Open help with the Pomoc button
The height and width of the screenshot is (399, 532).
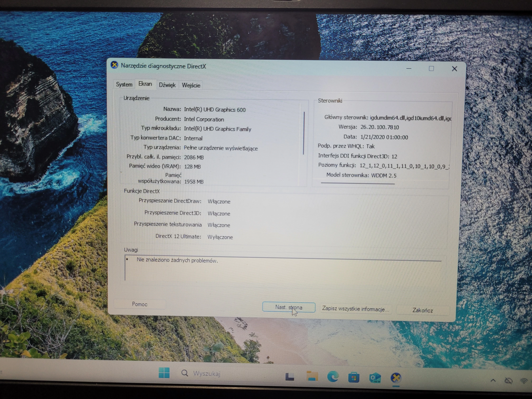139,304
